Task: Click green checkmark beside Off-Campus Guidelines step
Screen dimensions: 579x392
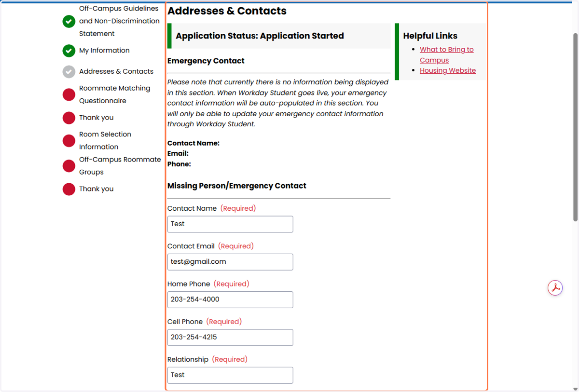Action: pyautogui.click(x=69, y=21)
